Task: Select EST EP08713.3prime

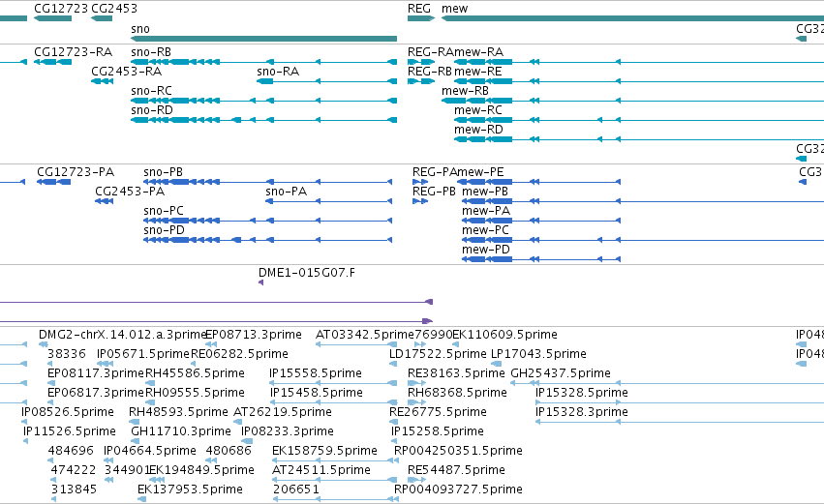Action: [x=211, y=344]
